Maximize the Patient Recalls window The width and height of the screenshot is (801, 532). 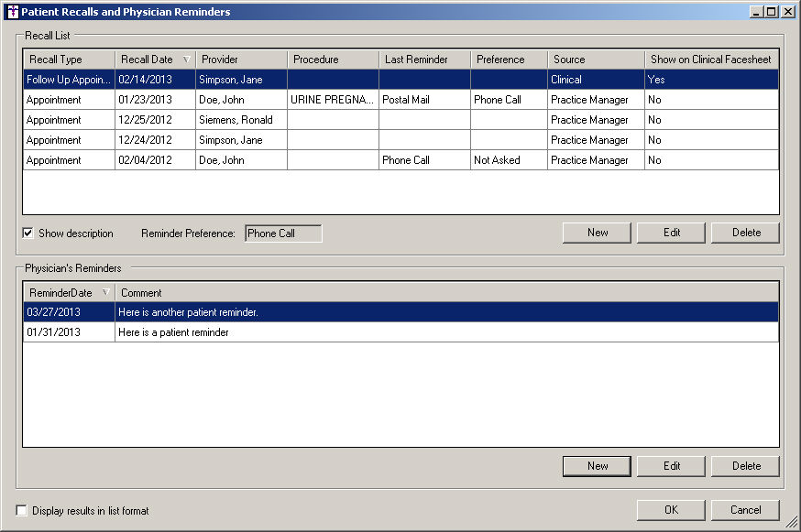click(x=771, y=12)
